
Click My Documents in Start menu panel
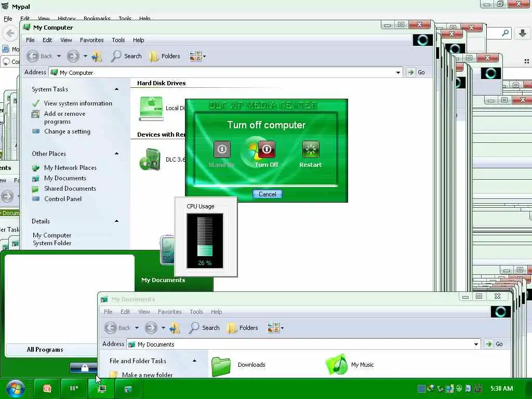[163, 280]
